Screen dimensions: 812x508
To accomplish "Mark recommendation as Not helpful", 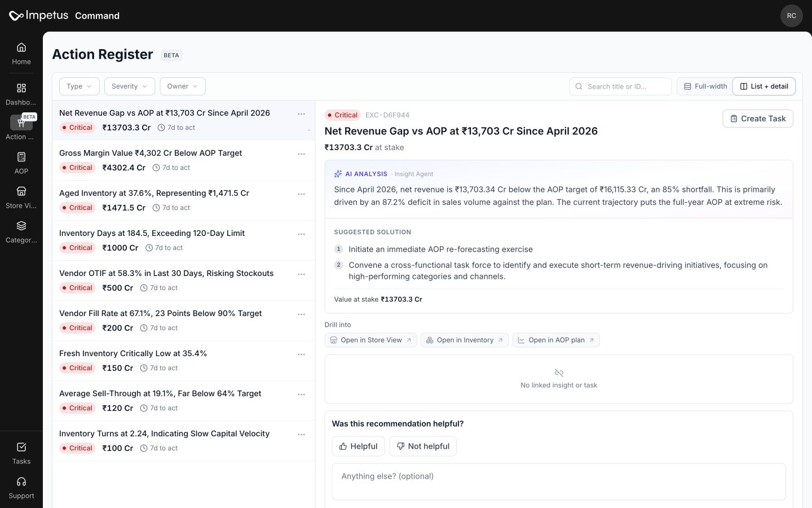I will click(423, 446).
